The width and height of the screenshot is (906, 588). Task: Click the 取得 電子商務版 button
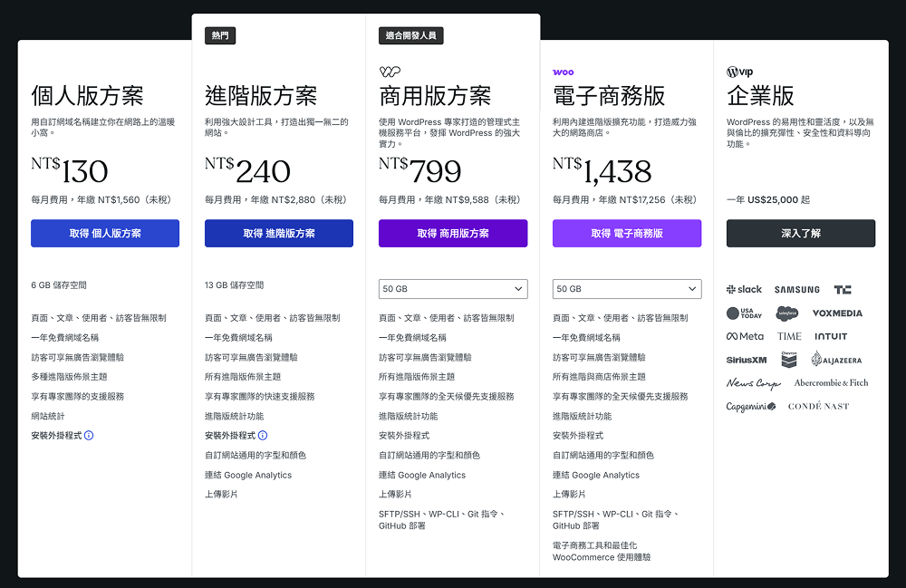tap(626, 234)
